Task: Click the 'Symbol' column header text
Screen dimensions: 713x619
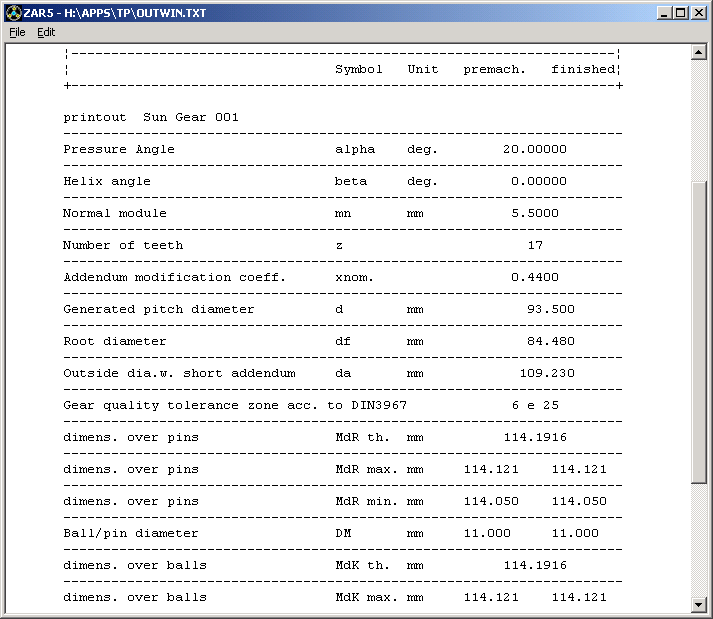Action: point(359,69)
